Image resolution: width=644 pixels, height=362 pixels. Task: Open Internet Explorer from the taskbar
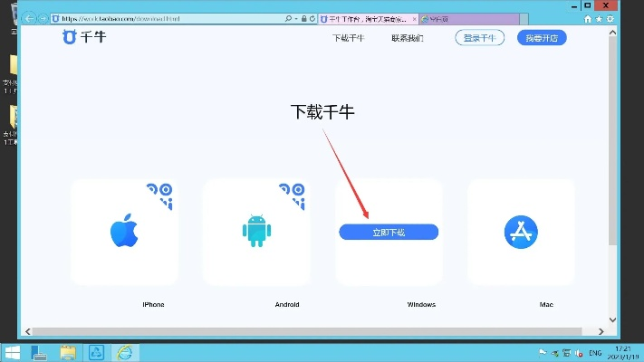pyautogui.click(x=122, y=352)
